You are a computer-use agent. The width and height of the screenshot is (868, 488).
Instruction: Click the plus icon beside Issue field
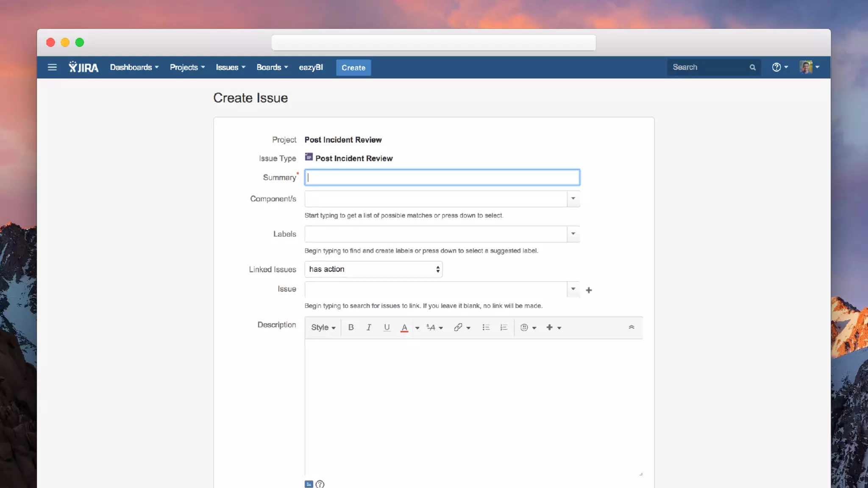pos(589,290)
